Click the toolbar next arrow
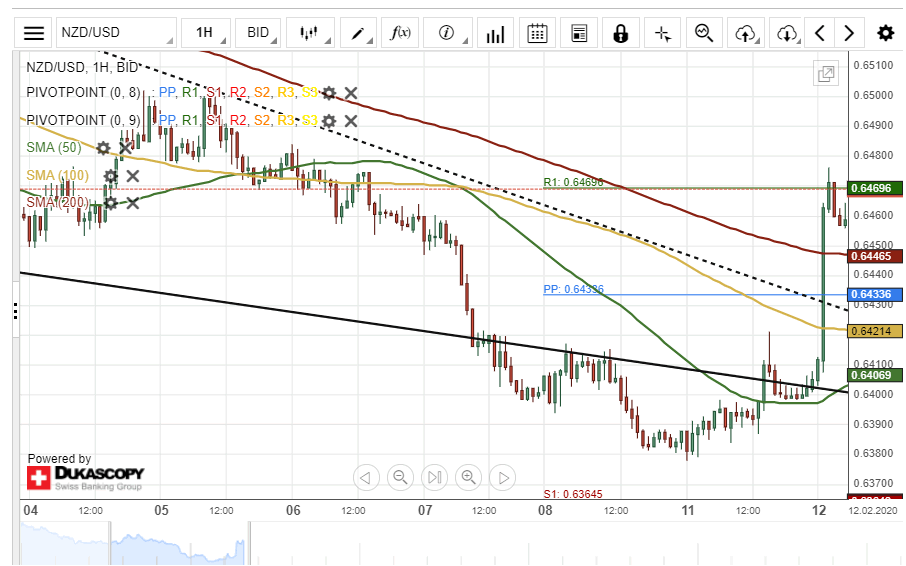The height and width of the screenshot is (566, 906). 849,33
